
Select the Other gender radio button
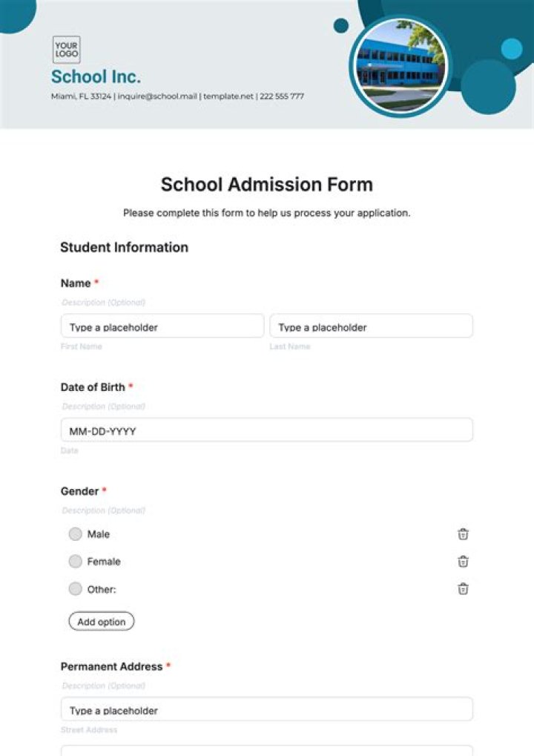click(x=76, y=588)
